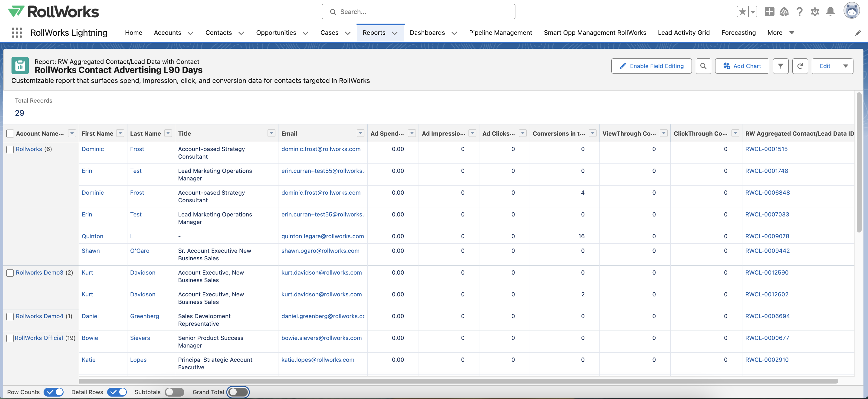Viewport: 868px width, 399px height.
Task: Click the Enable Field Editing button
Action: coord(651,66)
